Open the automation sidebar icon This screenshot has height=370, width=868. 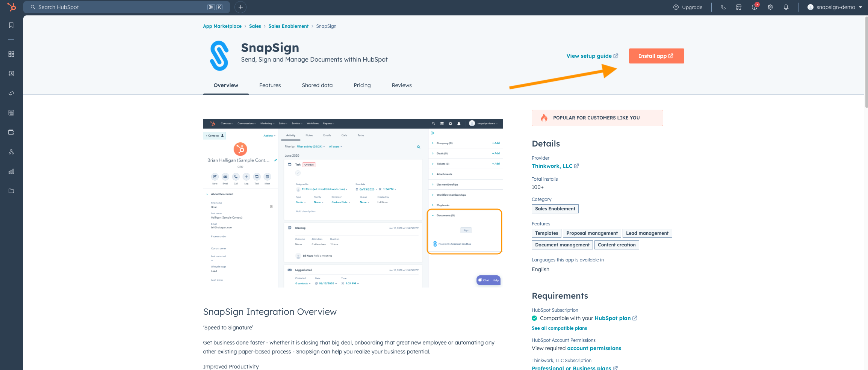point(11,152)
